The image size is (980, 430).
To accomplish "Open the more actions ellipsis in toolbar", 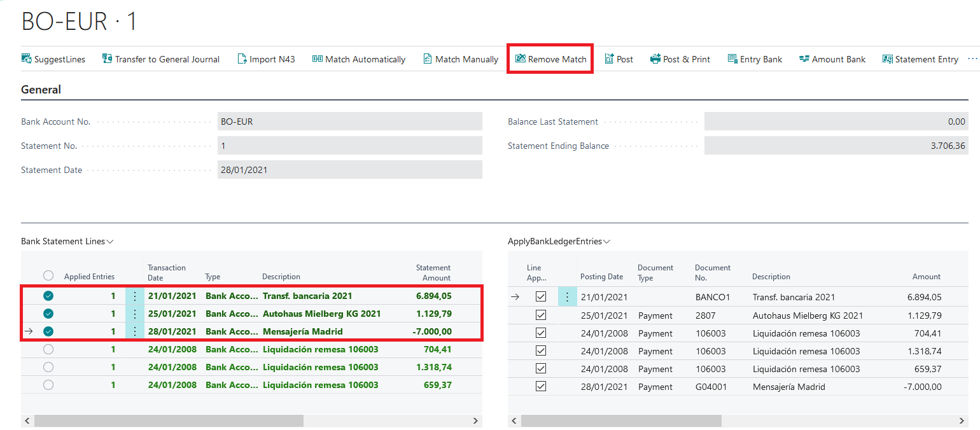I will click(x=972, y=59).
